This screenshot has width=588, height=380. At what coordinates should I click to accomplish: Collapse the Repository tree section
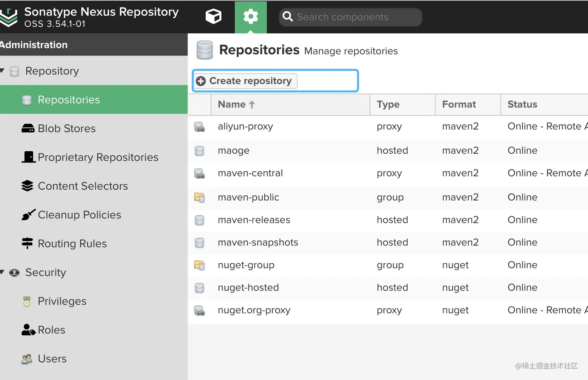(x=2, y=70)
